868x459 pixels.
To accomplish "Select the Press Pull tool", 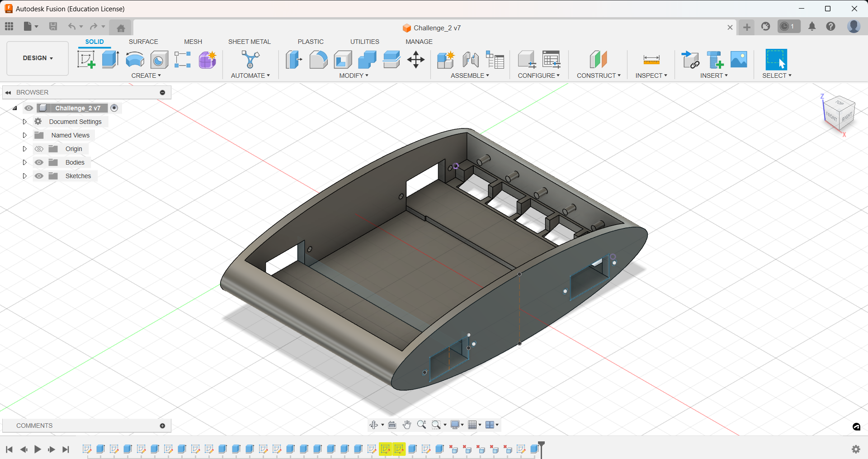I will [x=294, y=59].
